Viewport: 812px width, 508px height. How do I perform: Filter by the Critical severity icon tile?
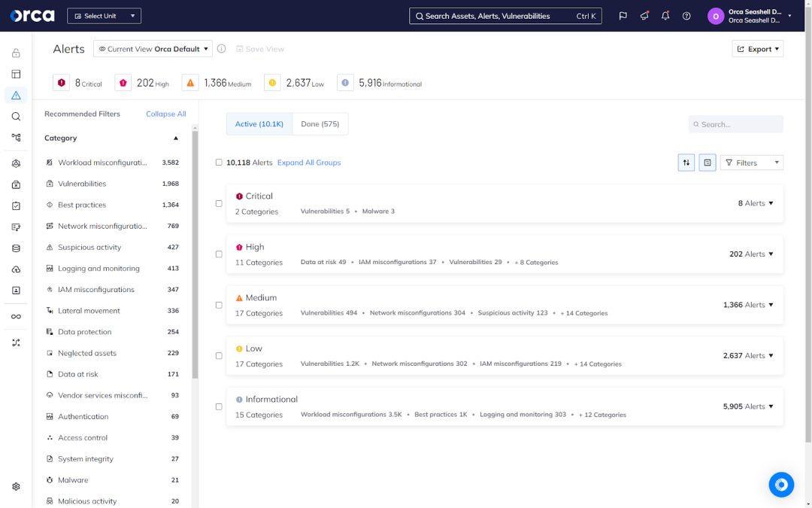[x=61, y=83]
